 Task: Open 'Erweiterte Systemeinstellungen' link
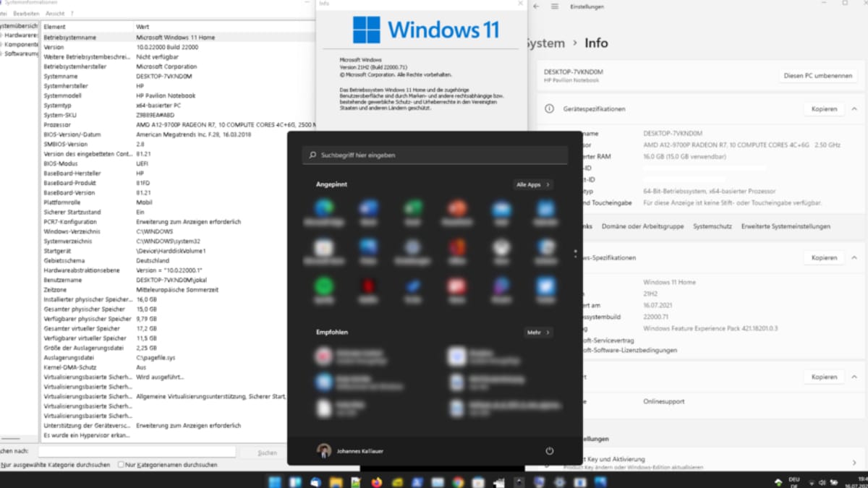pos(786,226)
